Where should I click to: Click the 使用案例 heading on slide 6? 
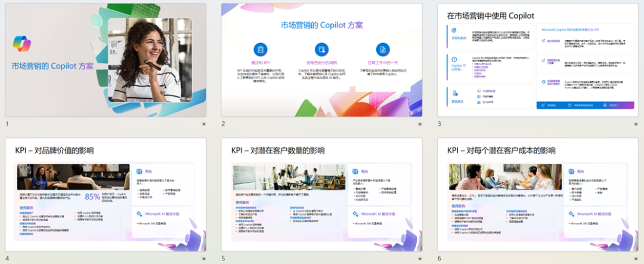(459, 207)
